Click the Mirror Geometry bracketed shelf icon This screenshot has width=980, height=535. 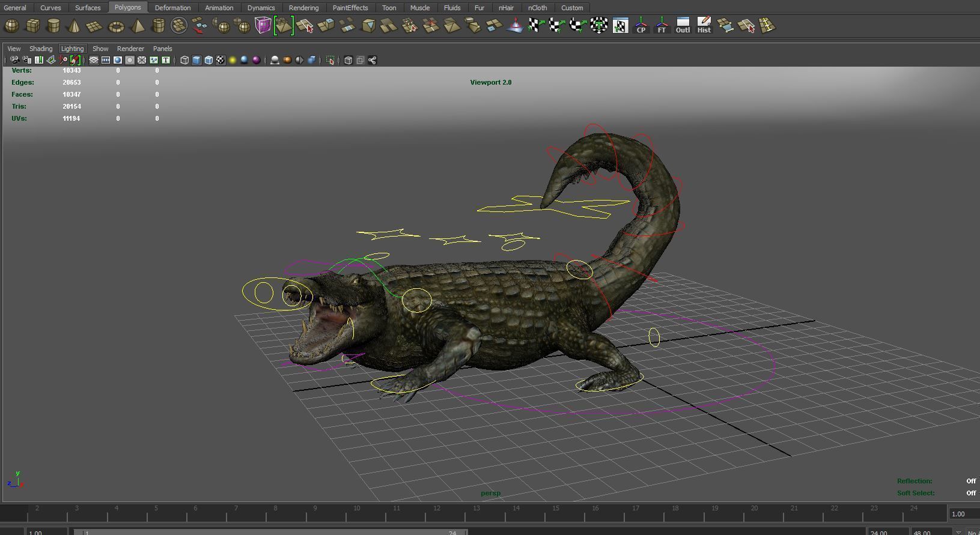(x=284, y=26)
